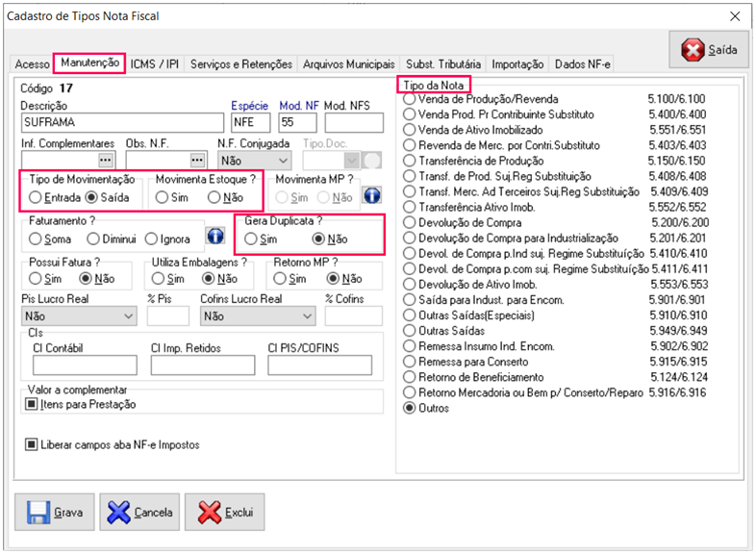
Task: Click the Exclui button with red X
Action: pyautogui.click(x=224, y=512)
